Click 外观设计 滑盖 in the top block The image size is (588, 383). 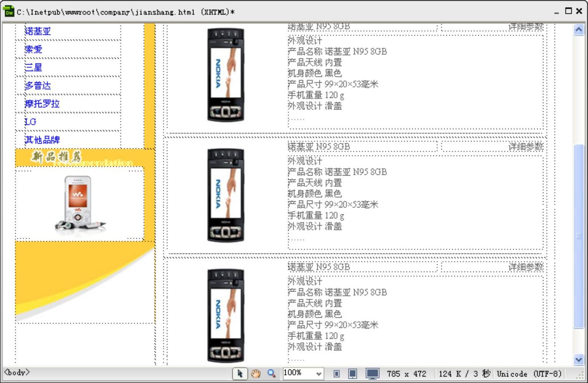[x=315, y=106]
